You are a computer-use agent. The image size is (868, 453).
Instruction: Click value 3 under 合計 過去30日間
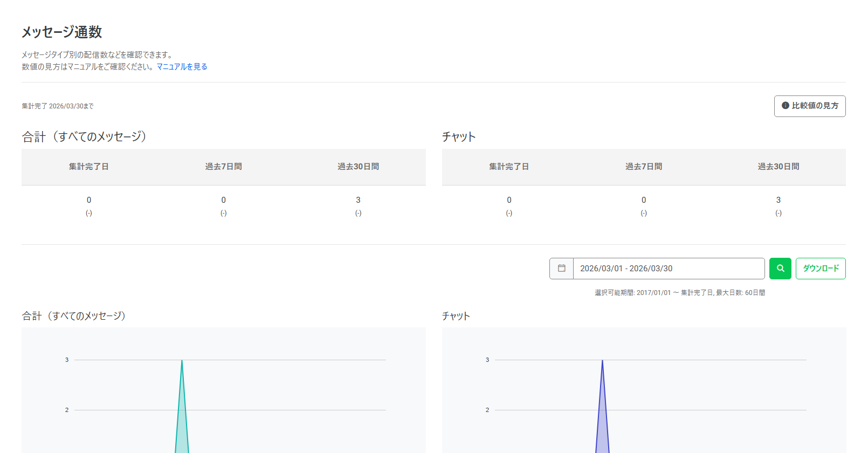point(358,200)
